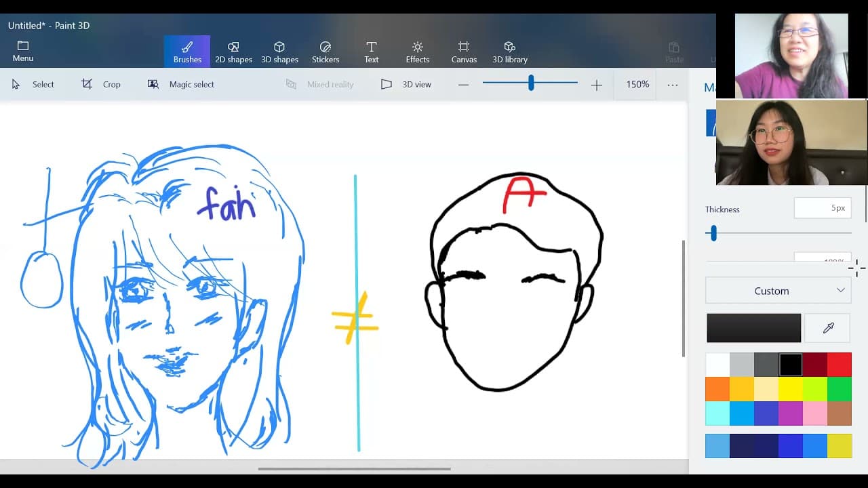Choose the Text tool
Screen dimensions: 868x488
point(372,52)
